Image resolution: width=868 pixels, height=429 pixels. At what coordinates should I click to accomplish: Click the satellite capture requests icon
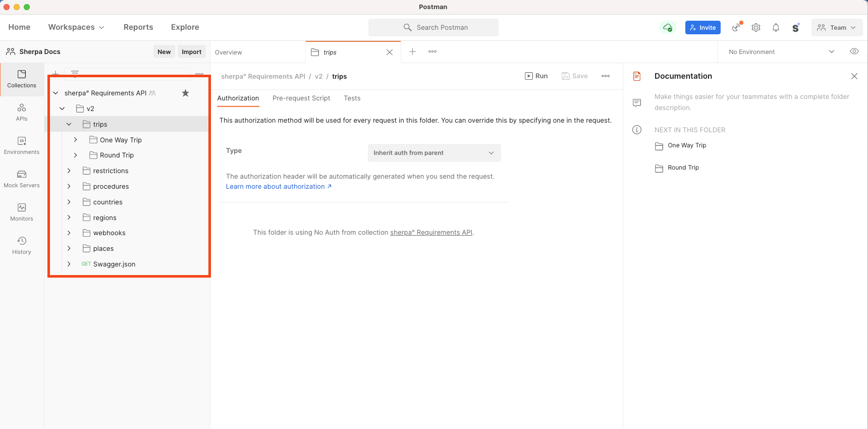tap(737, 27)
